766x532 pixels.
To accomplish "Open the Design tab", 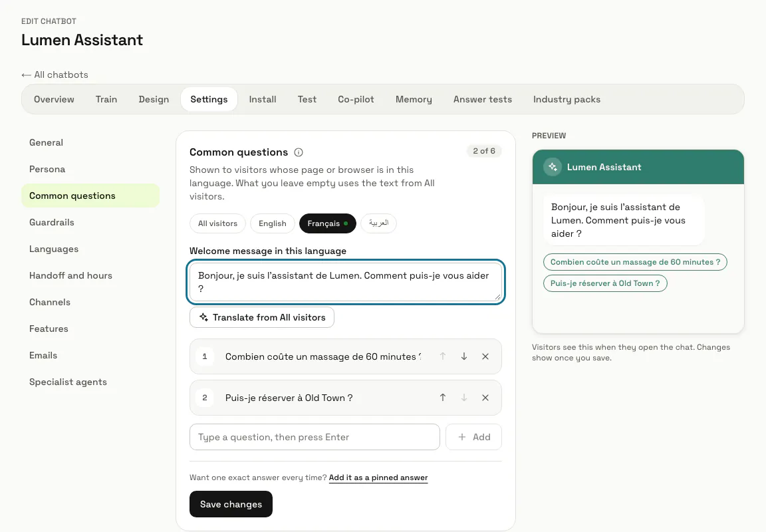I will pyautogui.click(x=154, y=99).
